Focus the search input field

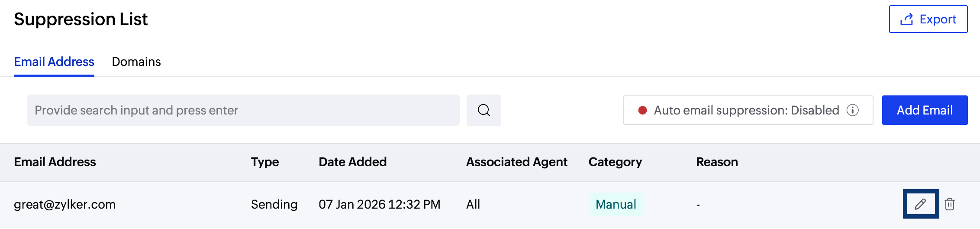242,110
